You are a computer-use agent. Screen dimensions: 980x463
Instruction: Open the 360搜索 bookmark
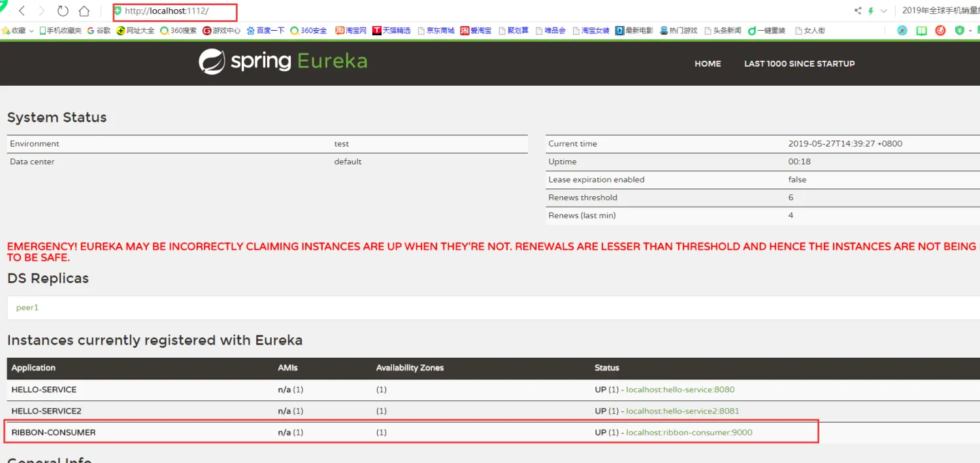pyautogui.click(x=178, y=31)
